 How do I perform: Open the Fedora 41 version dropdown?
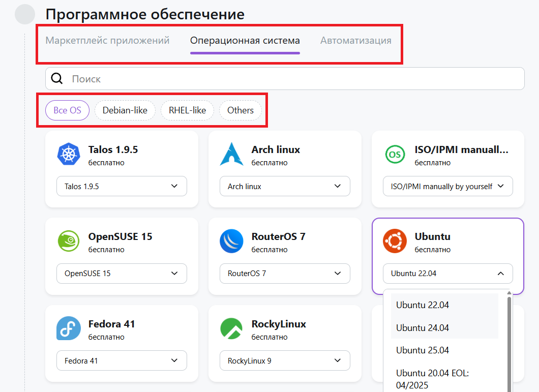click(x=122, y=360)
